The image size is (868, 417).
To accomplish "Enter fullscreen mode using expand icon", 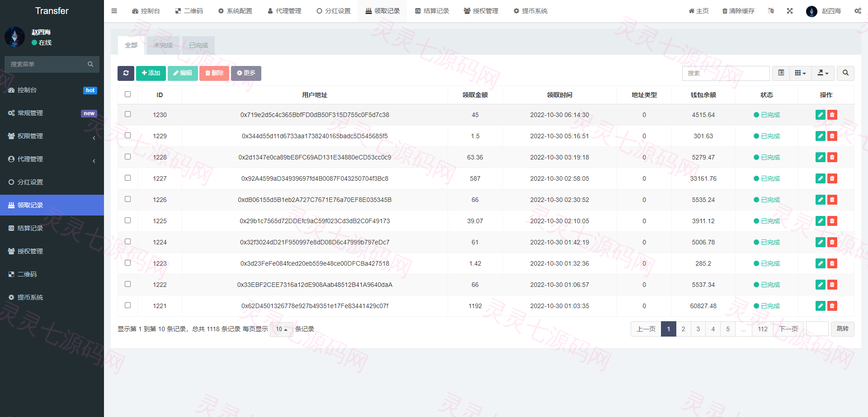I will point(790,11).
